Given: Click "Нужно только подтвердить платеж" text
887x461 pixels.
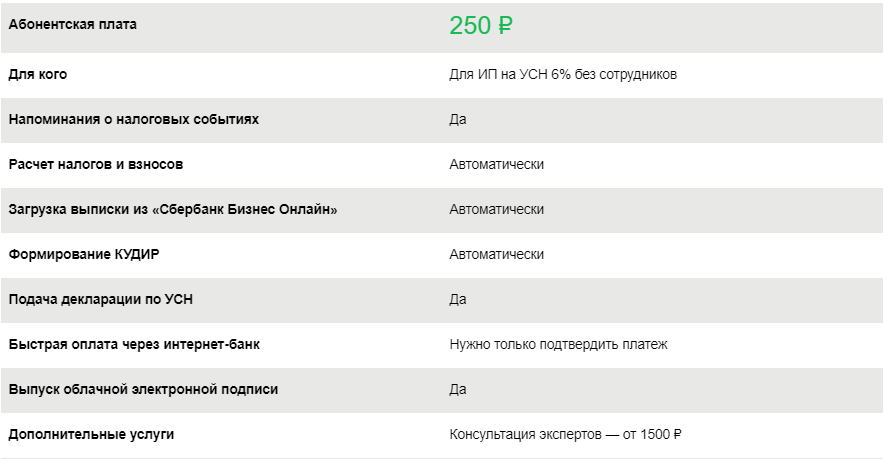Looking at the screenshot, I should click(x=558, y=344).
